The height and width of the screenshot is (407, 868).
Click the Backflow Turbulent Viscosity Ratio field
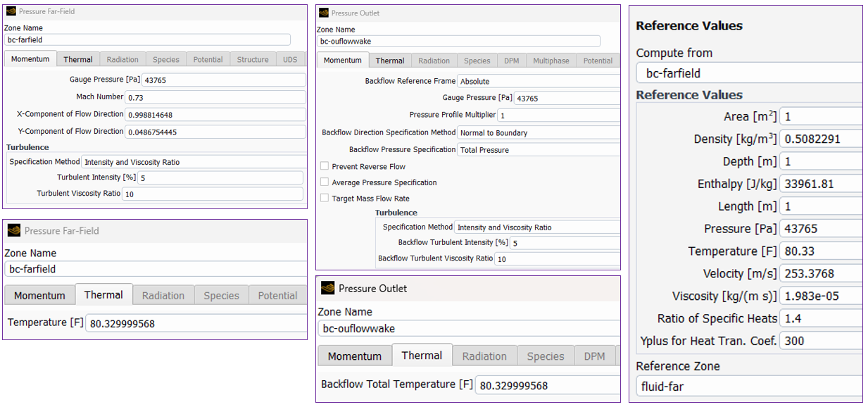pyautogui.click(x=558, y=259)
